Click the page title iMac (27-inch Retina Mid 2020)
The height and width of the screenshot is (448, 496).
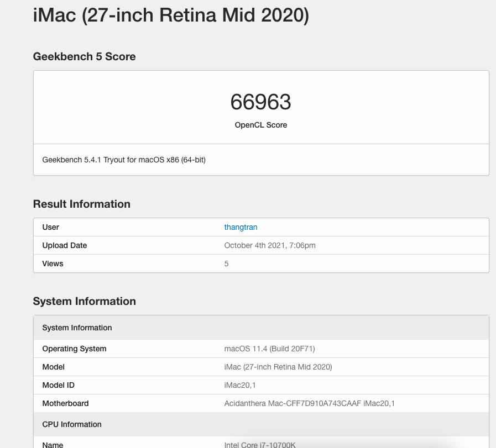pyautogui.click(x=171, y=15)
